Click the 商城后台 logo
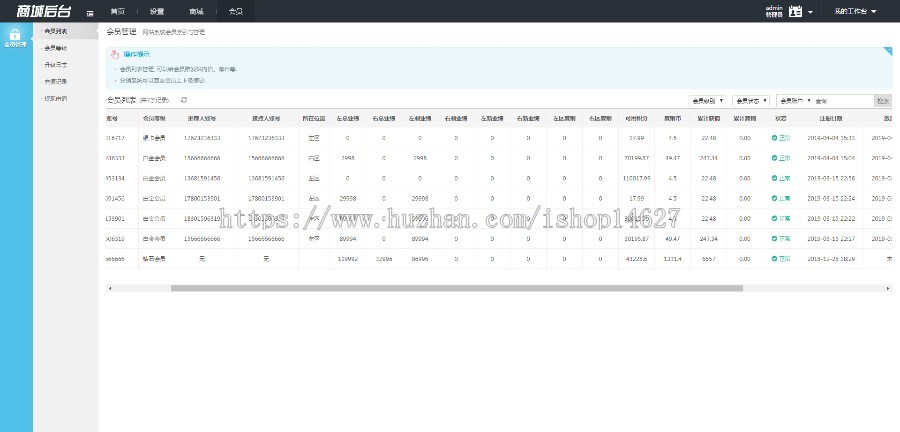The width and height of the screenshot is (900, 432). [x=44, y=11]
